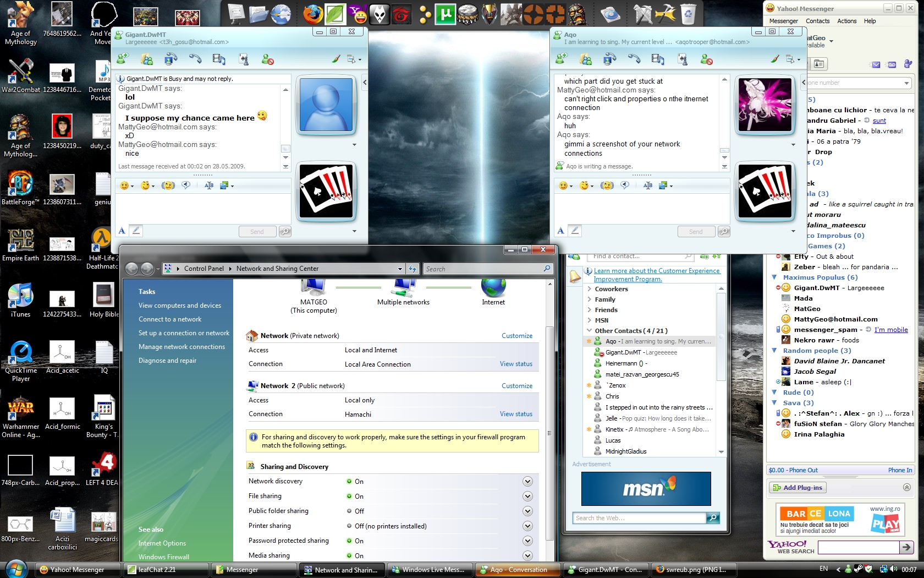Click the Refresh button in the Network and Sharing Center
924x578 pixels.
click(413, 269)
